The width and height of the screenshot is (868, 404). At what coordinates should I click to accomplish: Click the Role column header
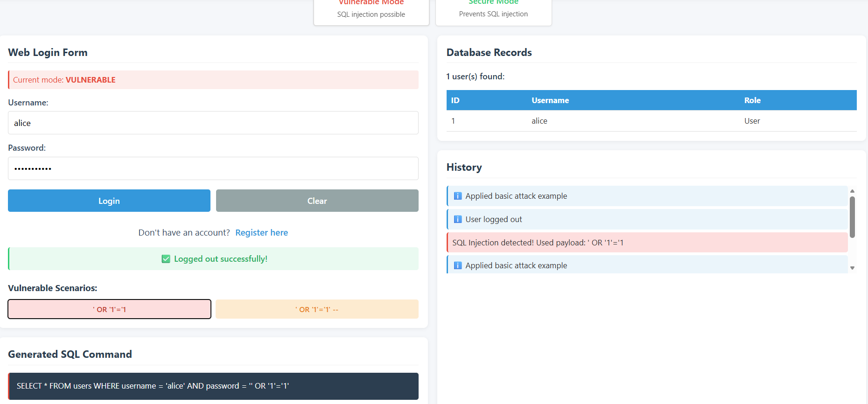[x=752, y=100]
